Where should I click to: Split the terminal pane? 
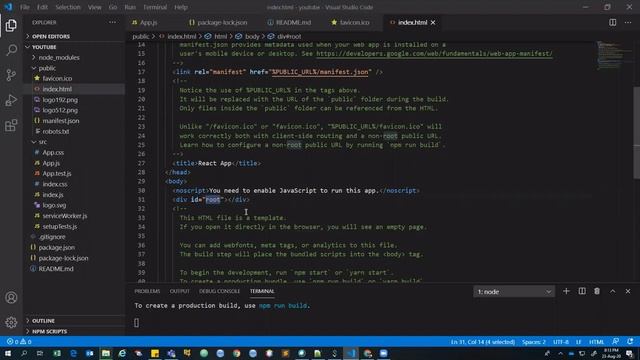(x=582, y=291)
